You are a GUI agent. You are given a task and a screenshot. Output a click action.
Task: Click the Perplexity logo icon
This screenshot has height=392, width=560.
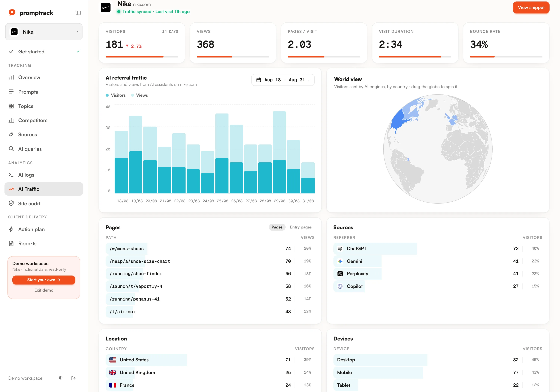click(x=340, y=274)
